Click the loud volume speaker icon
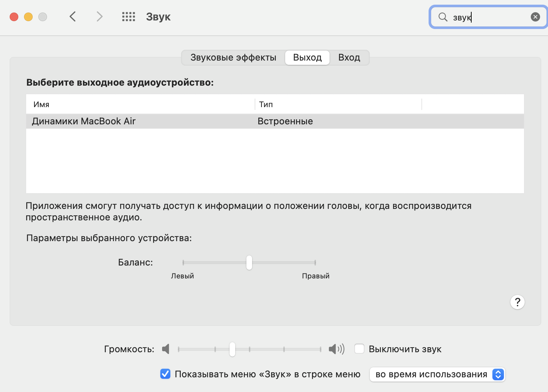 pyautogui.click(x=336, y=349)
